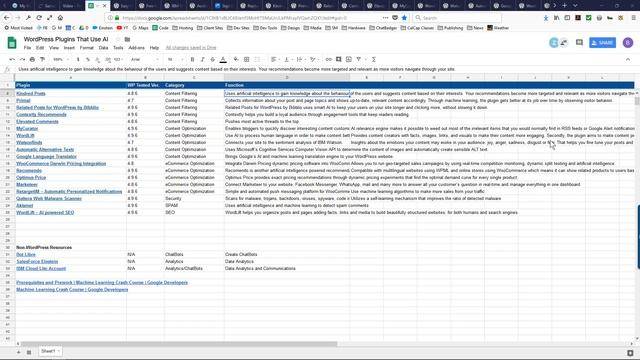This screenshot has height=360, width=640.
Task: Click the move-to-folder icon by title
Action: tap(127, 40)
